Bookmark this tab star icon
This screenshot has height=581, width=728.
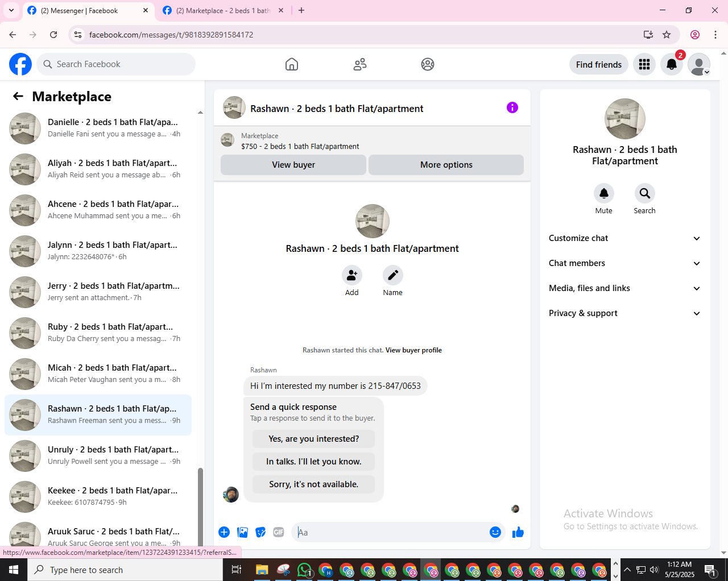tap(667, 35)
